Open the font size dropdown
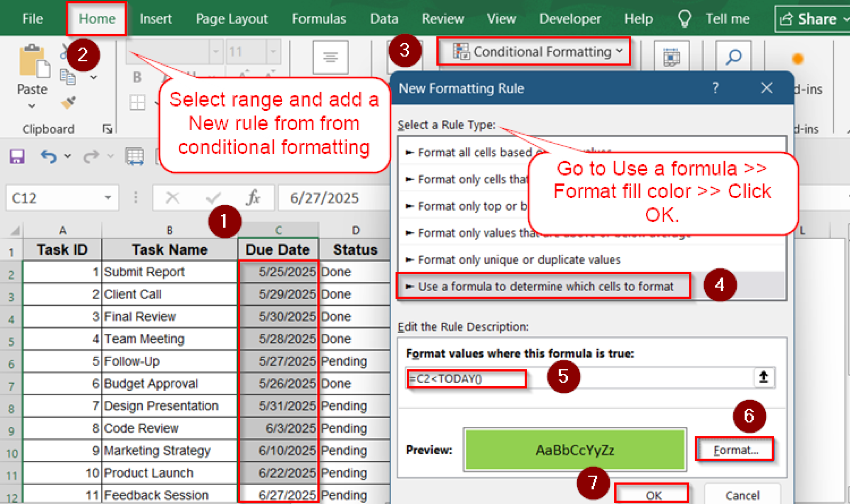Image resolution: width=850 pixels, height=504 pixels. 273,52
